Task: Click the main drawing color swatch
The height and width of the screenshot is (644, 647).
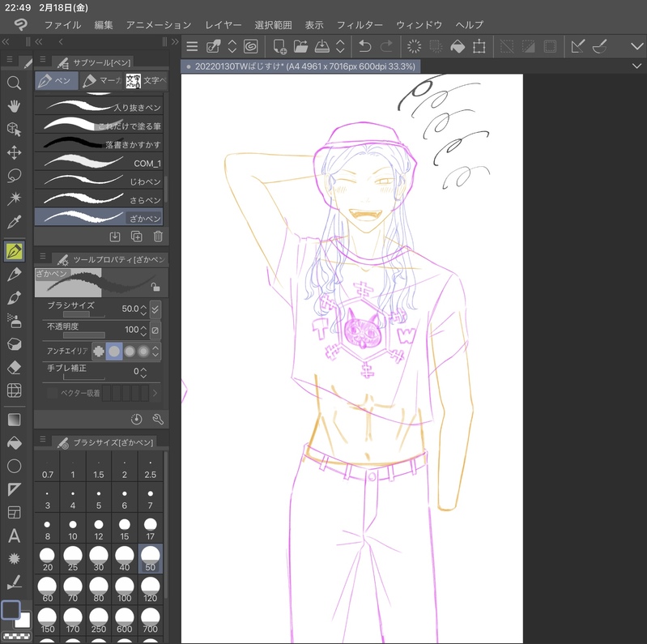Action: (11, 609)
